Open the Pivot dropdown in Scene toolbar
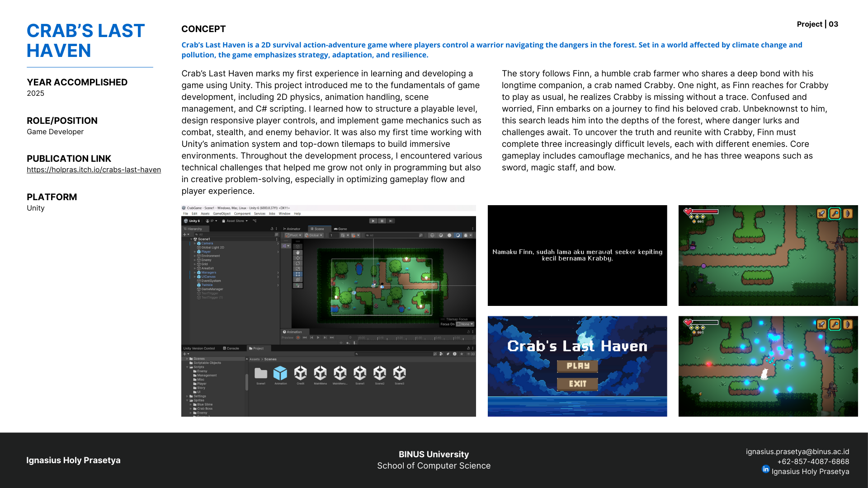 293,235
